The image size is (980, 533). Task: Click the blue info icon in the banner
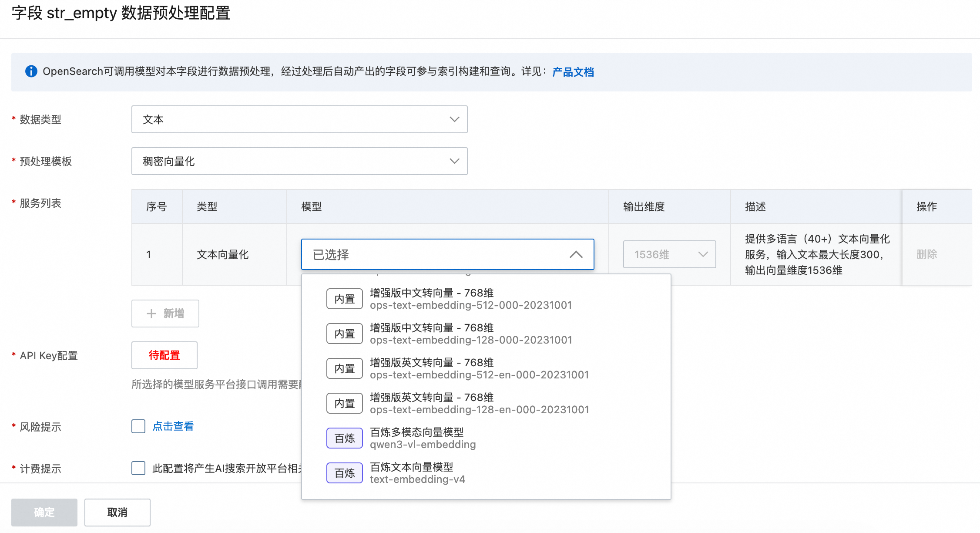click(x=31, y=71)
